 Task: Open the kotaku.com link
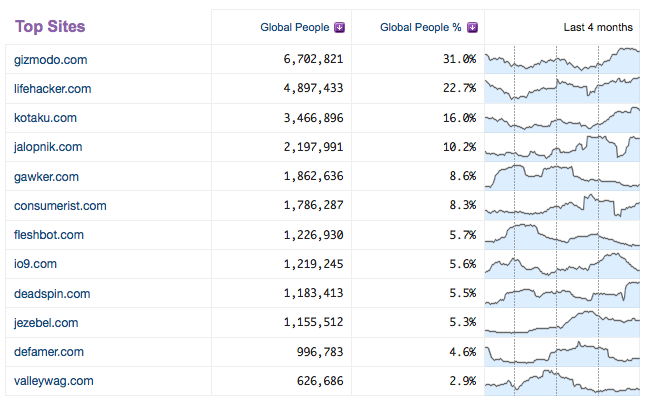coord(45,118)
